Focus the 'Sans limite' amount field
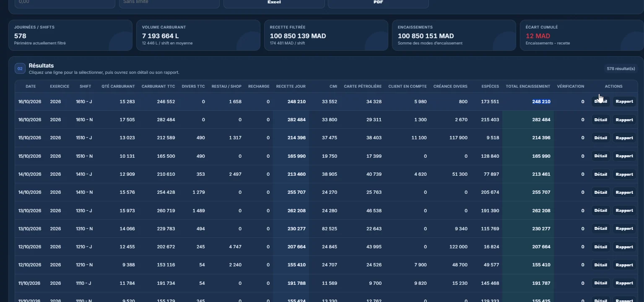This screenshot has width=644, height=302. (x=169, y=3)
